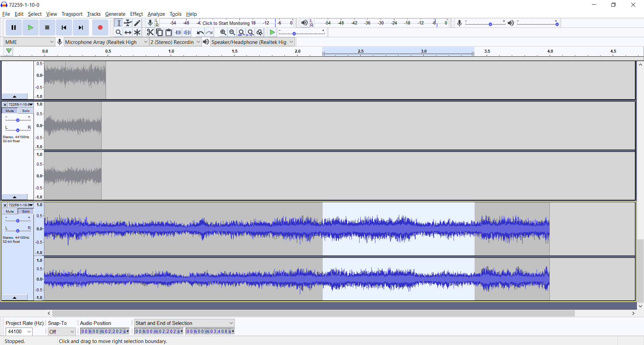The image size is (644, 345).
Task: Click the Play-at-Speed slider
Action: click(302, 33)
